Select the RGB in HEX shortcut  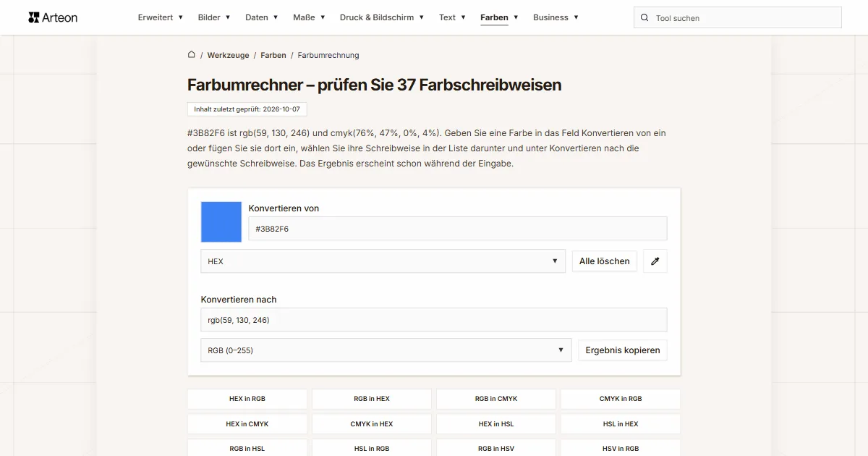coord(372,399)
